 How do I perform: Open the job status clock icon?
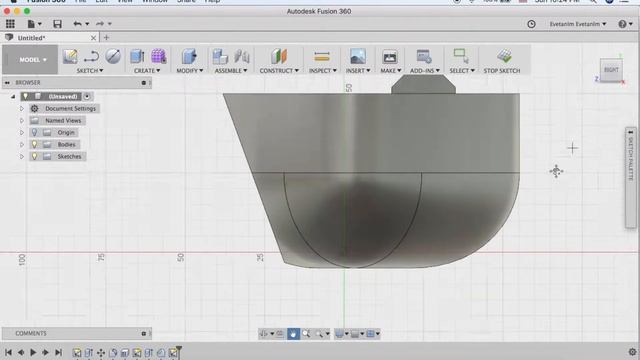pyautogui.click(x=531, y=24)
